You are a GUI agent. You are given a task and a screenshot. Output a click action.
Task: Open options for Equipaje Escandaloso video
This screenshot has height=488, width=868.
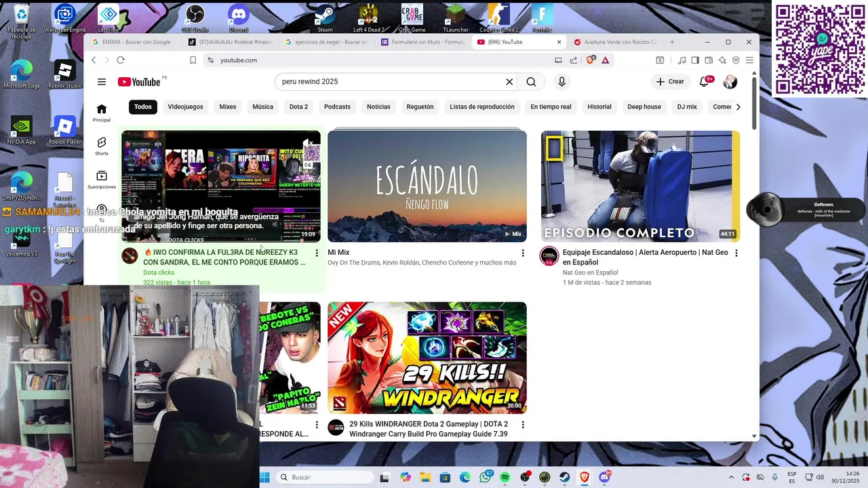[736, 253]
